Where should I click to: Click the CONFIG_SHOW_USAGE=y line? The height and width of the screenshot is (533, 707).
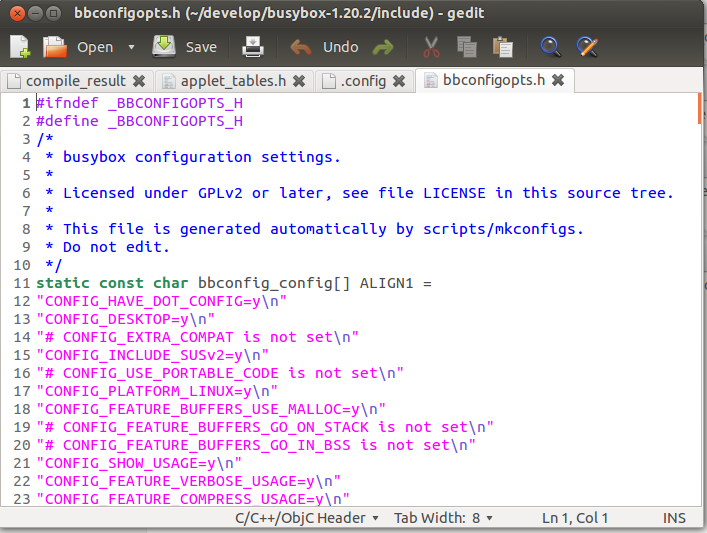pos(139,464)
